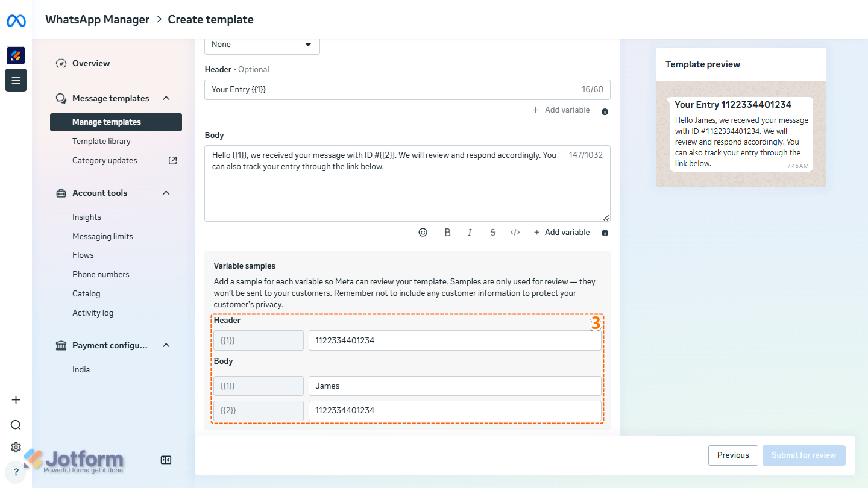Edit the James body sample field
The image size is (868, 488).
[454, 386]
